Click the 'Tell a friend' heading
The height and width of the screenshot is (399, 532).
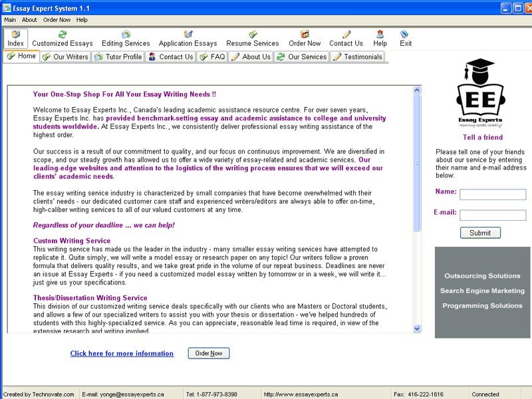click(483, 137)
